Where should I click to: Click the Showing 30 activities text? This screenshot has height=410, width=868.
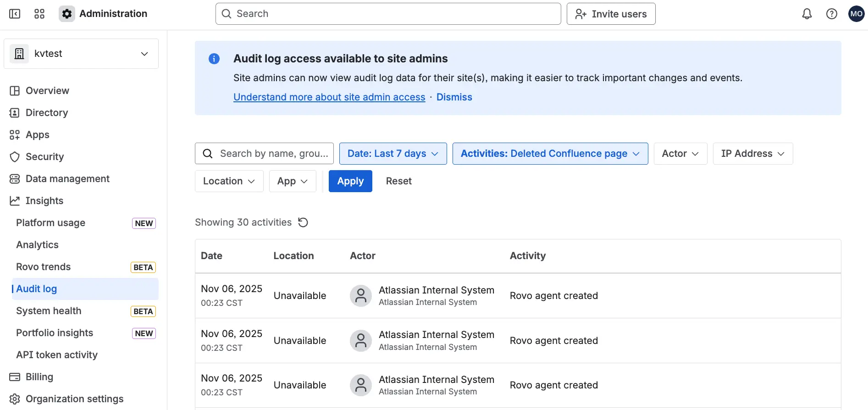click(x=243, y=222)
